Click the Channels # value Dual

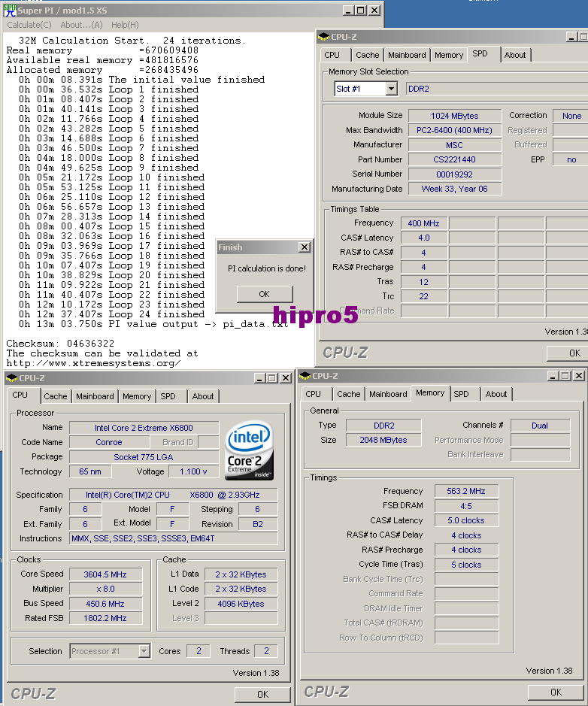click(x=541, y=426)
